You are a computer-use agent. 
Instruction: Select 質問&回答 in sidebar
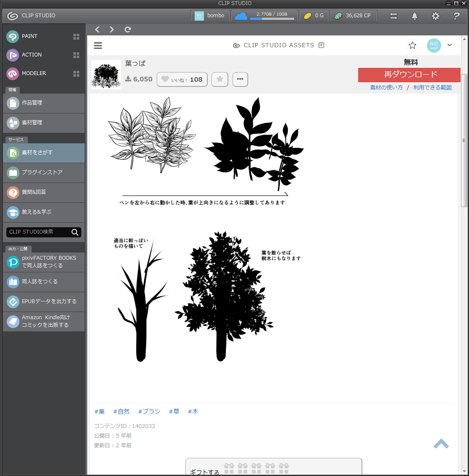[44, 192]
